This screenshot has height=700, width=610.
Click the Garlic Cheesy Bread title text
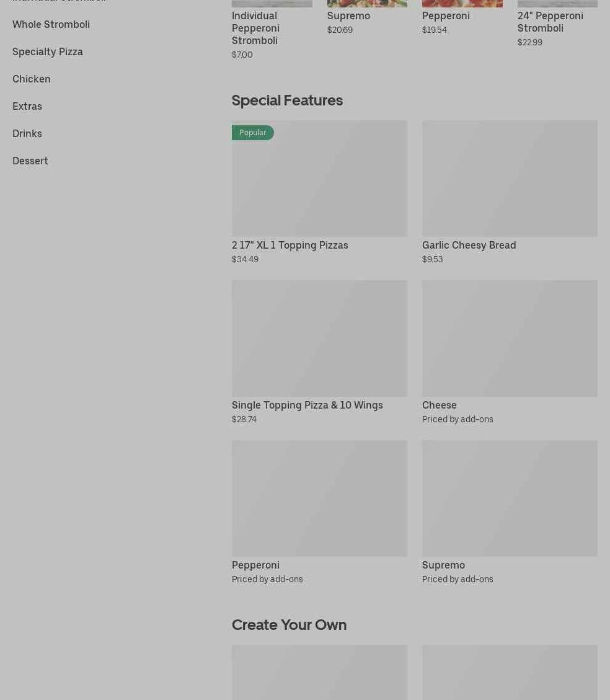469,245
